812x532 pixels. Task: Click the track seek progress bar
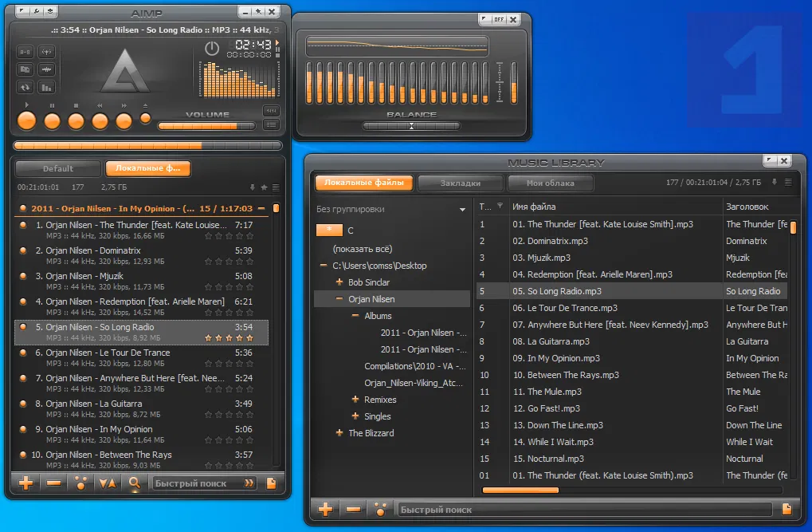(147, 146)
